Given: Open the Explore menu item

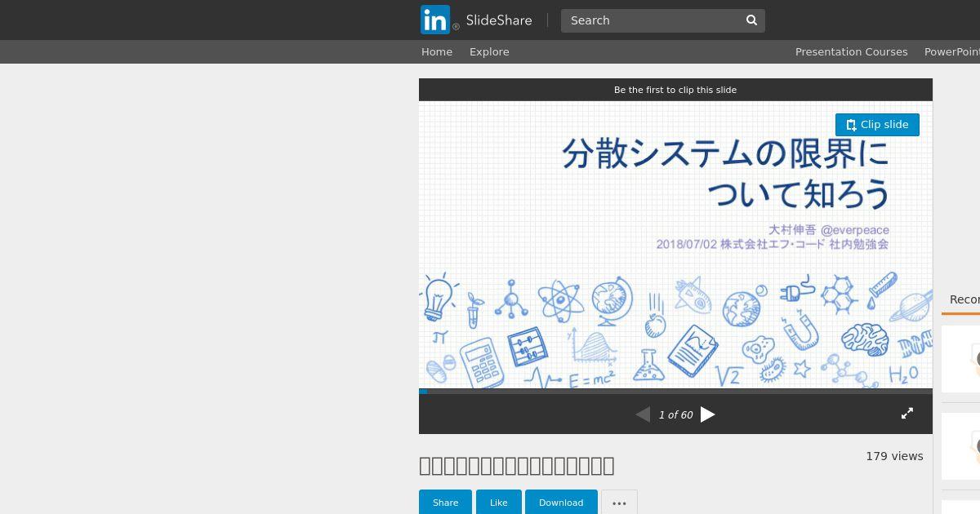Looking at the screenshot, I should (x=489, y=51).
